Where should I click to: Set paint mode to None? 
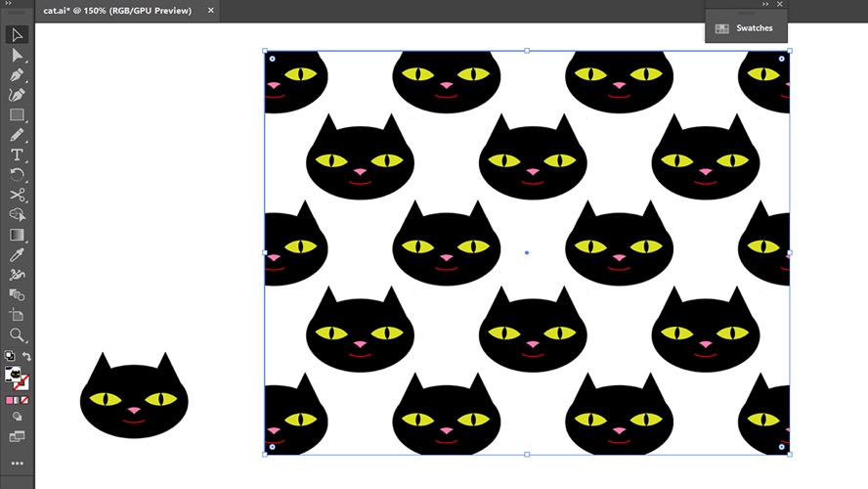click(24, 400)
